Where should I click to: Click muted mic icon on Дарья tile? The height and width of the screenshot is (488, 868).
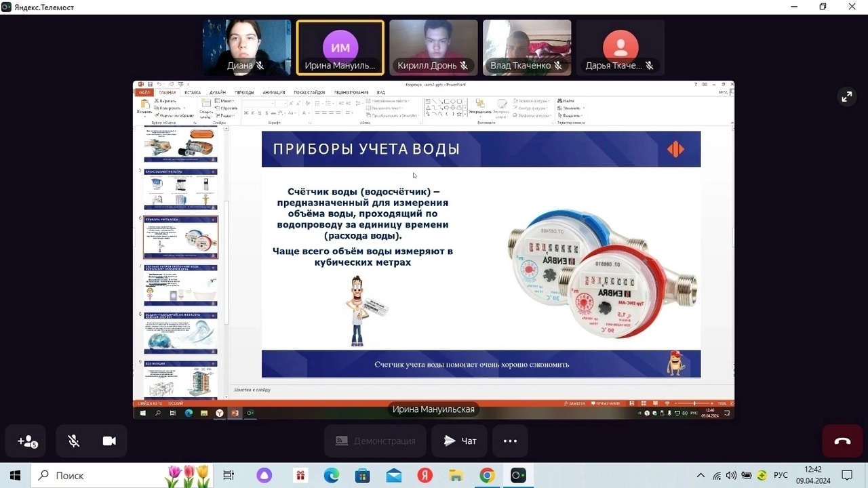pyautogui.click(x=649, y=66)
